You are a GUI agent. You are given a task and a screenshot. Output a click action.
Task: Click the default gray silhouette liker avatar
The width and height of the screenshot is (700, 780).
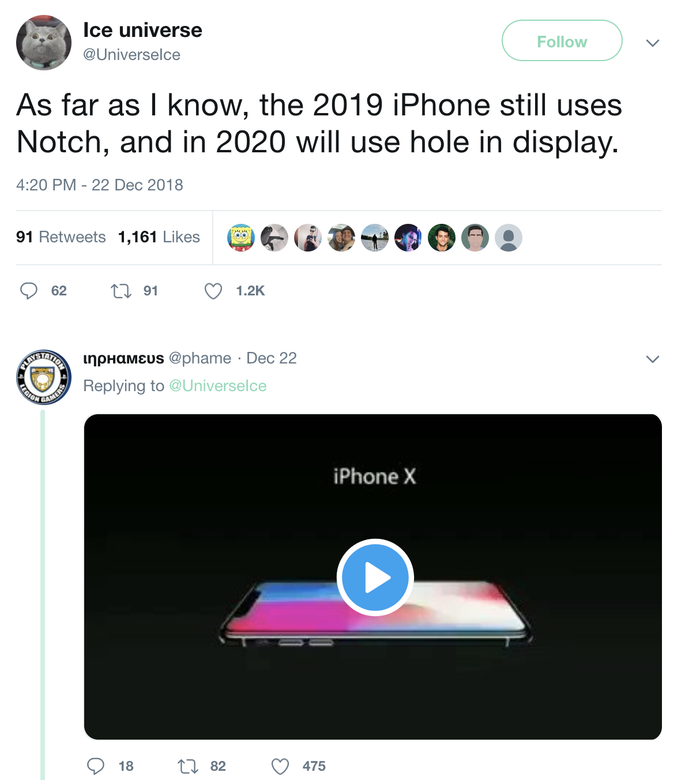[509, 238]
